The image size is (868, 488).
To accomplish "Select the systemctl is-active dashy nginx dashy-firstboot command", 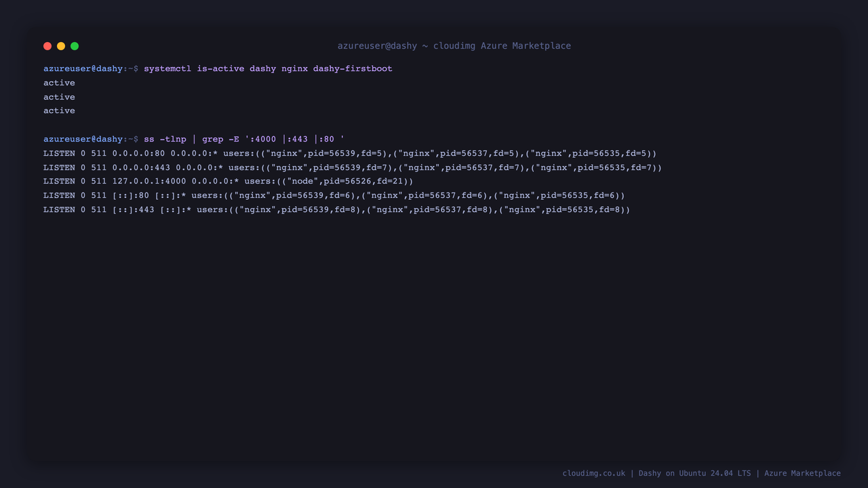I will pos(268,68).
